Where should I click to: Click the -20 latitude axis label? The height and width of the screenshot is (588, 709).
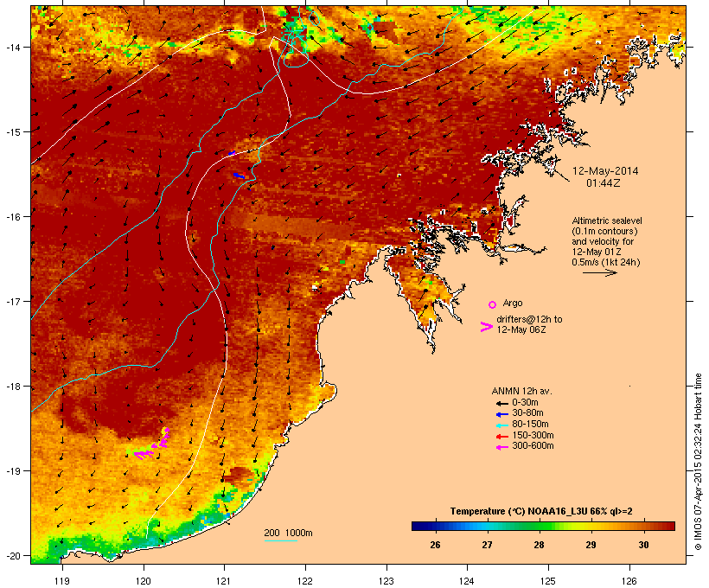(12, 556)
